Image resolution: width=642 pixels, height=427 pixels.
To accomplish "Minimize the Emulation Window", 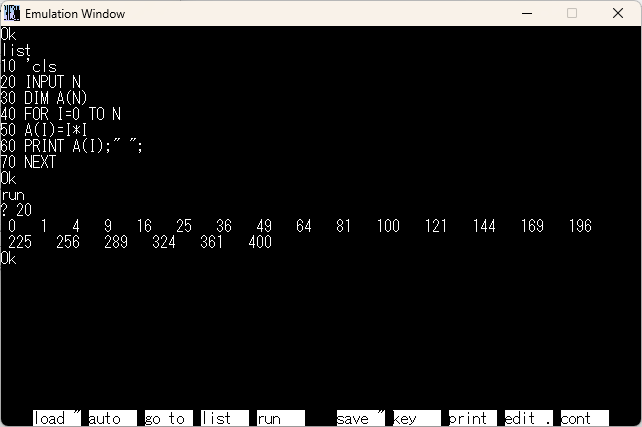I will (525, 13).
